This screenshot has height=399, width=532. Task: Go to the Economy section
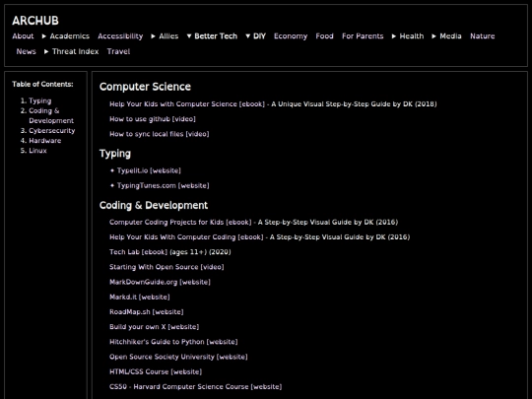click(291, 36)
